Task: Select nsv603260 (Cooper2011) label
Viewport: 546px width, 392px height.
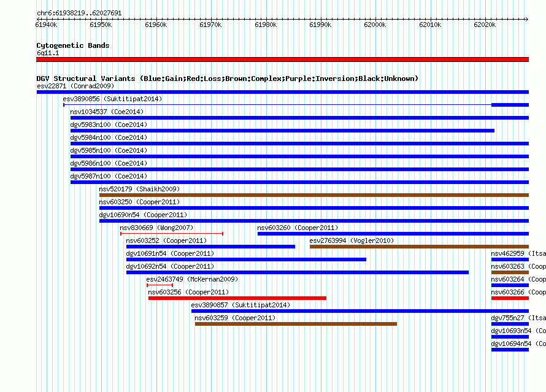Action: pos(298,228)
